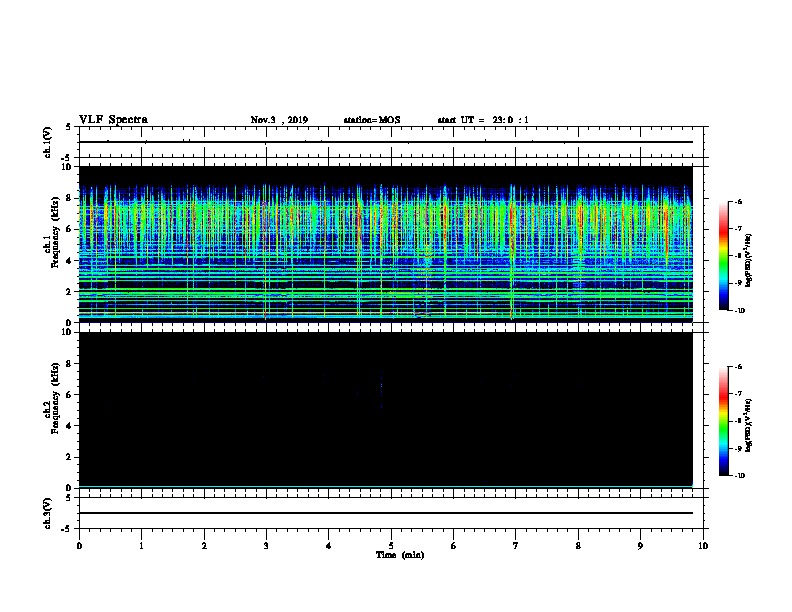Image resolution: width=792 pixels, height=612 pixels.
Task: Click the "ch.1(V)" voltage axis label
Action: click(x=47, y=142)
